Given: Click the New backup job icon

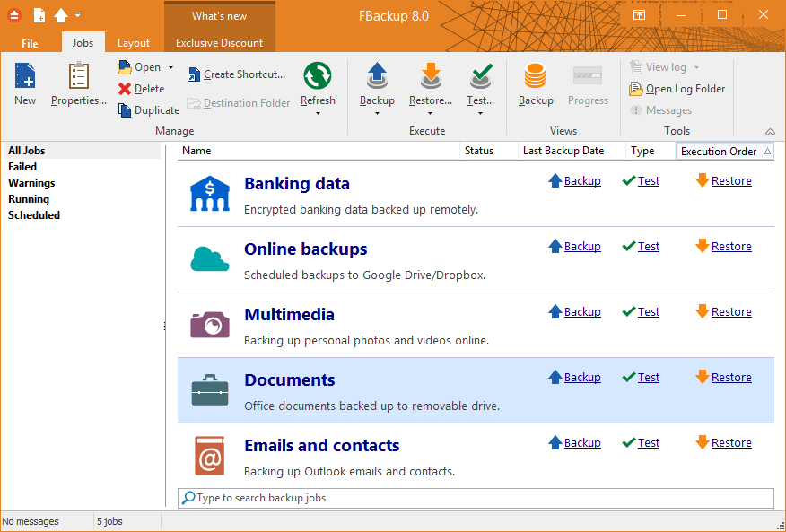Looking at the screenshot, I should pos(25,77).
